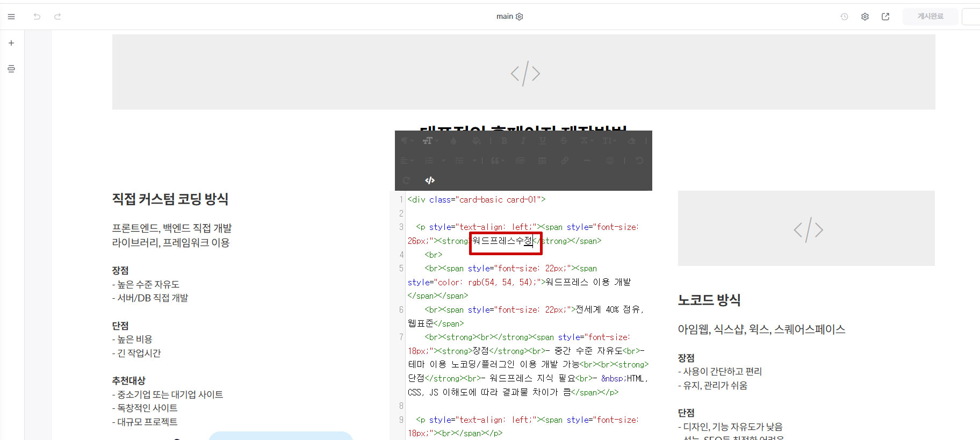This screenshot has width=980, height=440.
Task: Select the text color droplet icon
Action: pyautogui.click(x=453, y=141)
